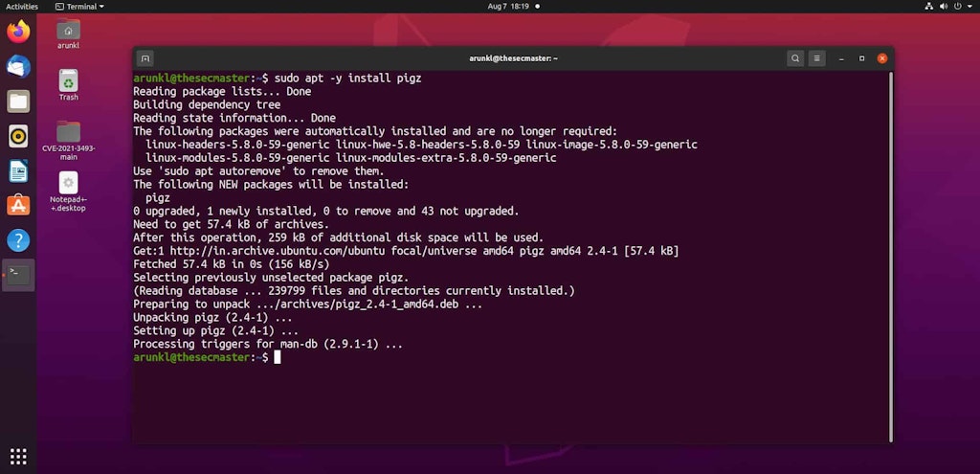980x474 pixels.
Task: Select the Notepad++.desktop file icon
Action: [x=68, y=192]
